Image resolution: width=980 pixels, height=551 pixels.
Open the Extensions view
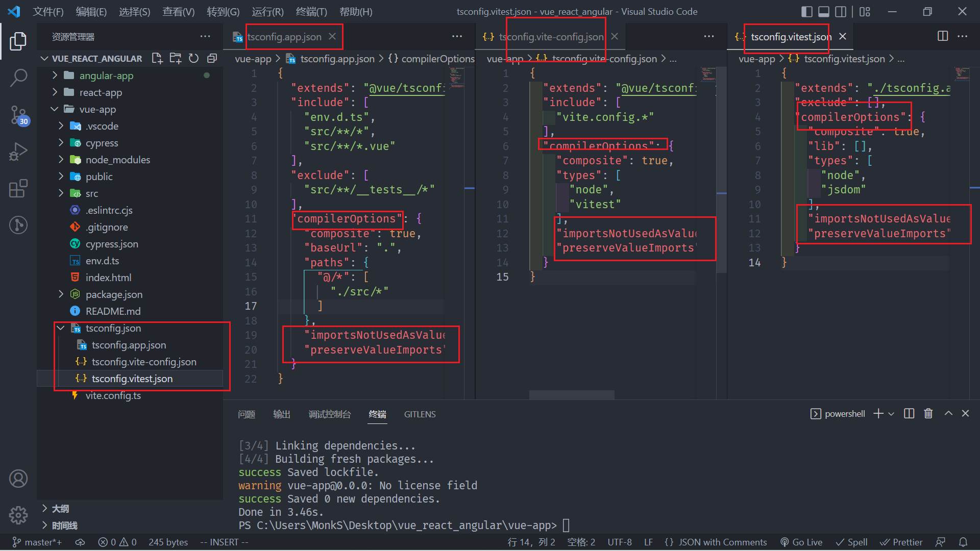tap(18, 188)
